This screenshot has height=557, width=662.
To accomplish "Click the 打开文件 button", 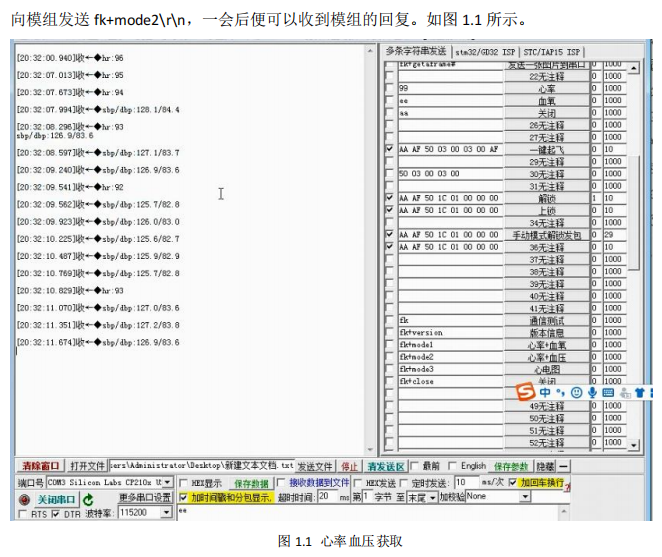I will (87, 466).
